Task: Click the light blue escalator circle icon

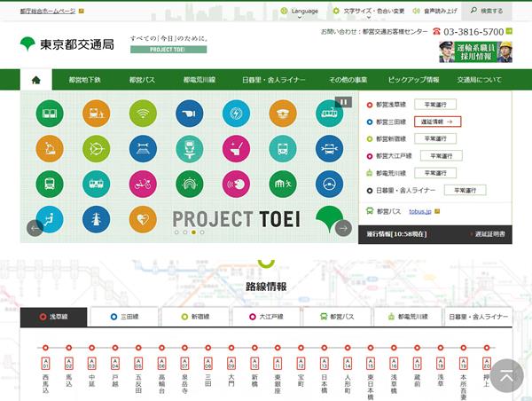Action: (x=50, y=219)
